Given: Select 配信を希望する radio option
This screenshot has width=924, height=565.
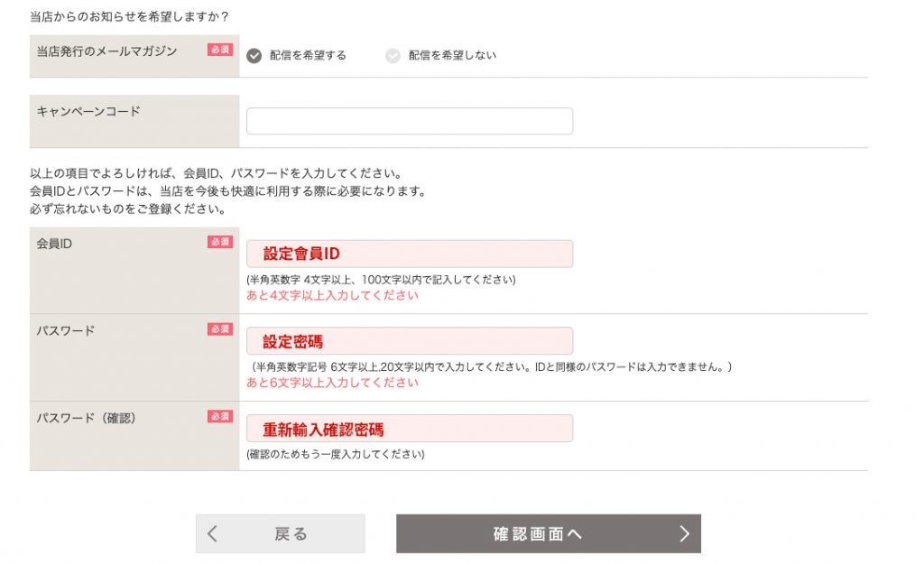Looking at the screenshot, I should point(254,55).
